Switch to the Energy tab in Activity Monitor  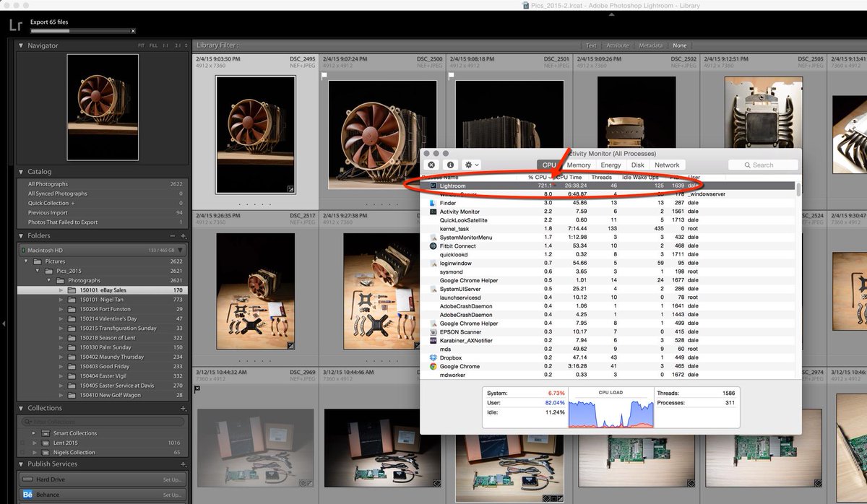611,165
